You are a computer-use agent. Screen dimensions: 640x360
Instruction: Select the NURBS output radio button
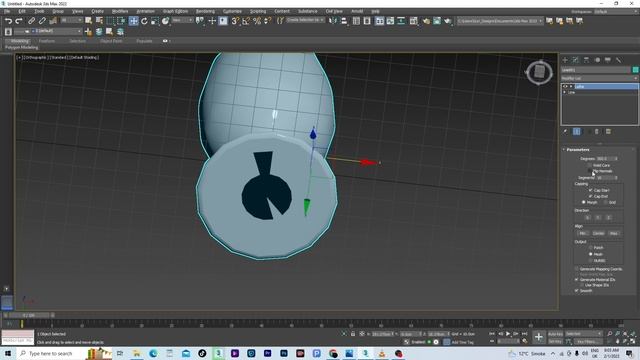591,260
